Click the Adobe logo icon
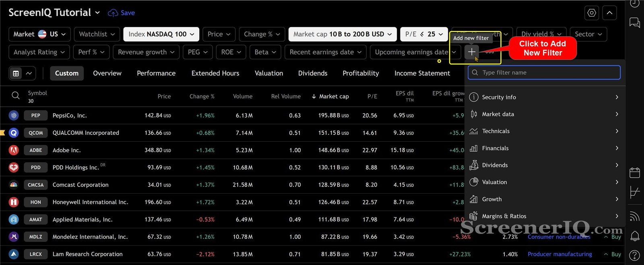Viewport: 644px width, 265px height. click(x=14, y=150)
